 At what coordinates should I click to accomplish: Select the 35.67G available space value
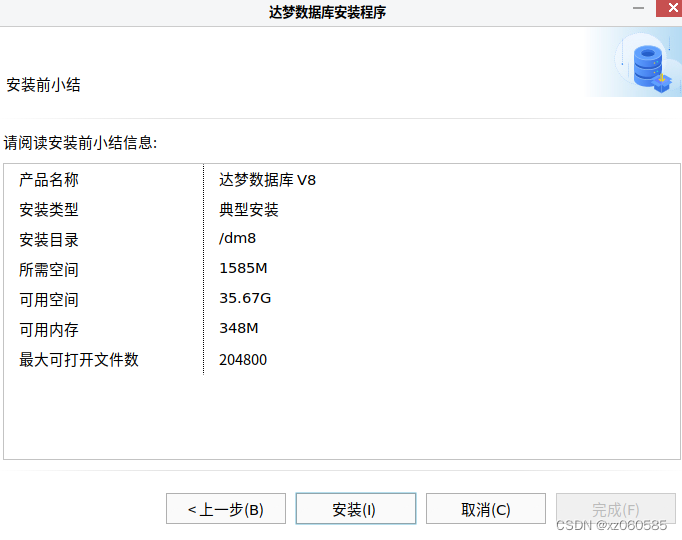pos(245,298)
